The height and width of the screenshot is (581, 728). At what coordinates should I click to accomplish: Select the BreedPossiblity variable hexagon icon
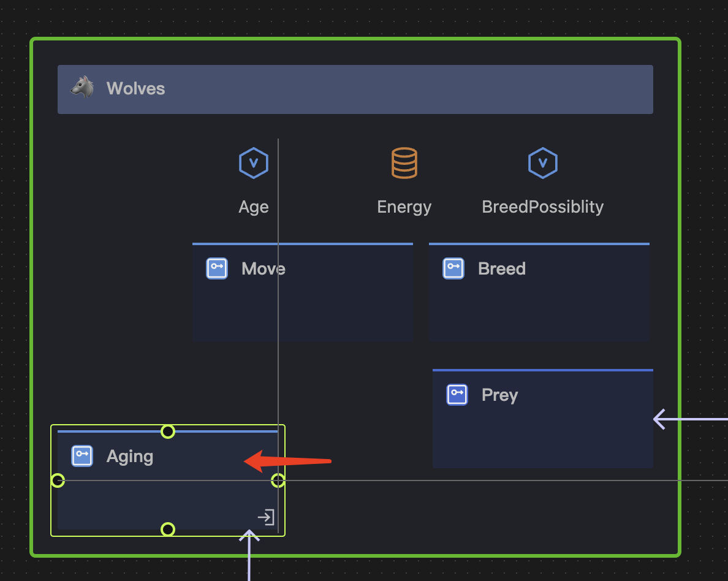click(542, 163)
